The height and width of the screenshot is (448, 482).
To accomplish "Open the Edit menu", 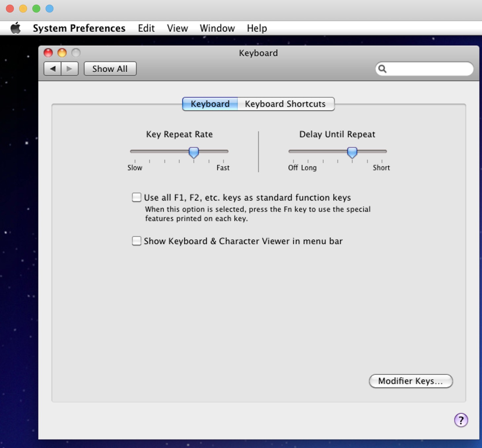I will pos(146,28).
